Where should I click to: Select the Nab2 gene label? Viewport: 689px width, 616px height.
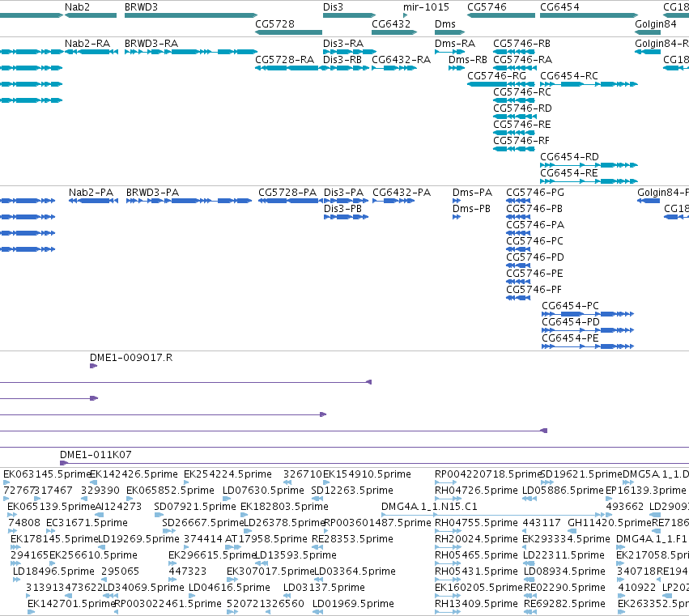click(x=77, y=7)
